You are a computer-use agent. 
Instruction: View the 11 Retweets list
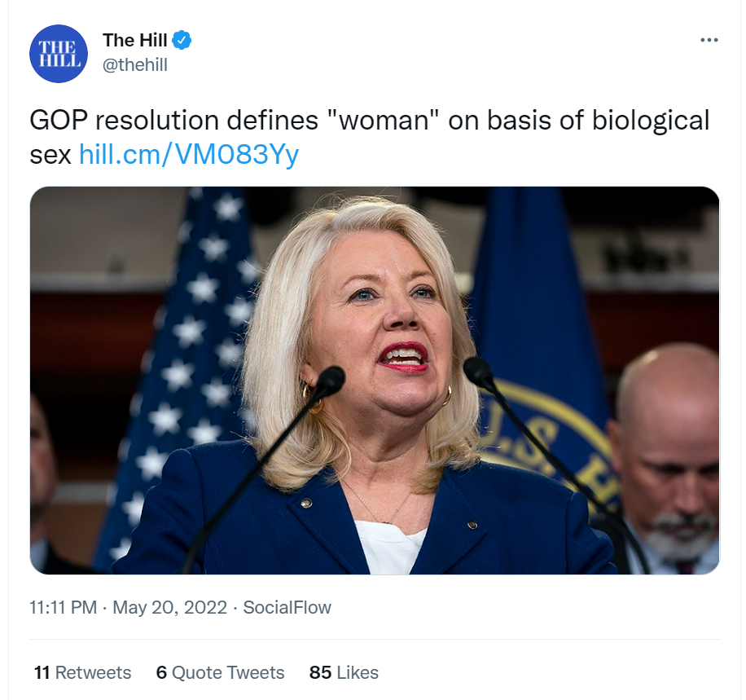tap(82, 672)
